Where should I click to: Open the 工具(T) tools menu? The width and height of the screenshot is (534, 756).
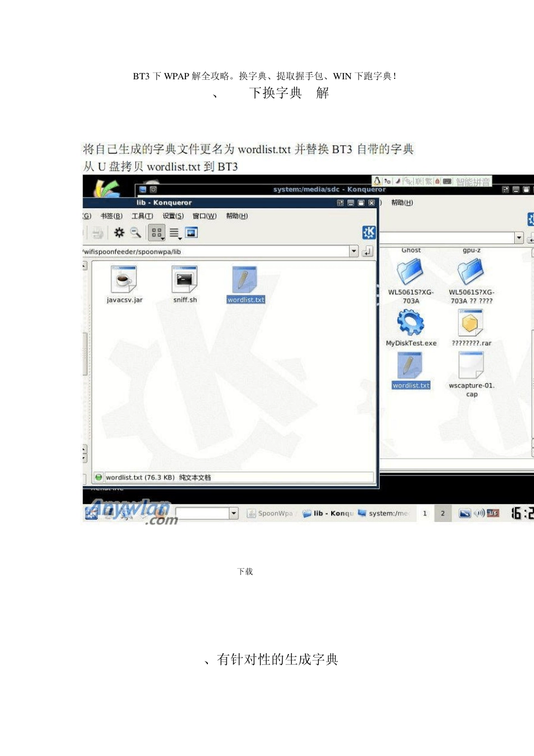pos(142,216)
